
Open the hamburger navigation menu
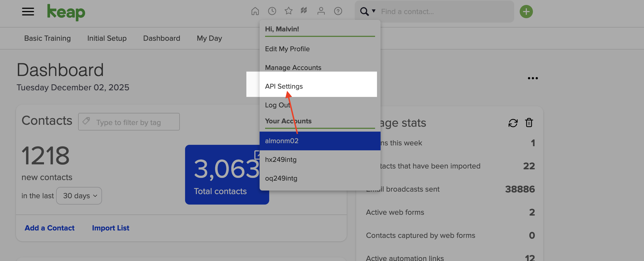pyautogui.click(x=27, y=12)
